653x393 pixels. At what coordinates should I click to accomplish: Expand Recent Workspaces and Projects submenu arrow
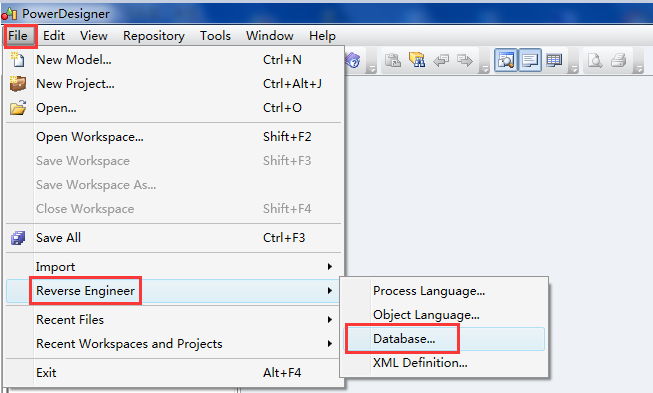pos(329,344)
